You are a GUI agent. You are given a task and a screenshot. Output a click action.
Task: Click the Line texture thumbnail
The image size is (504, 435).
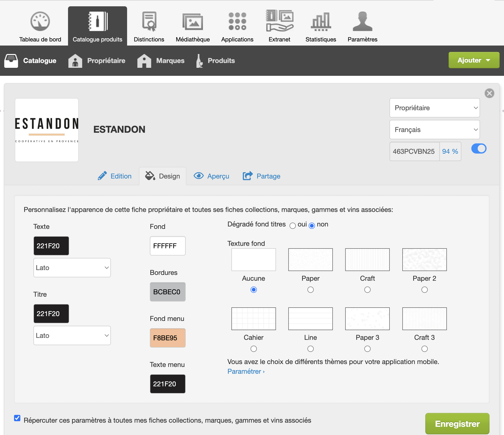[x=310, y=319]
